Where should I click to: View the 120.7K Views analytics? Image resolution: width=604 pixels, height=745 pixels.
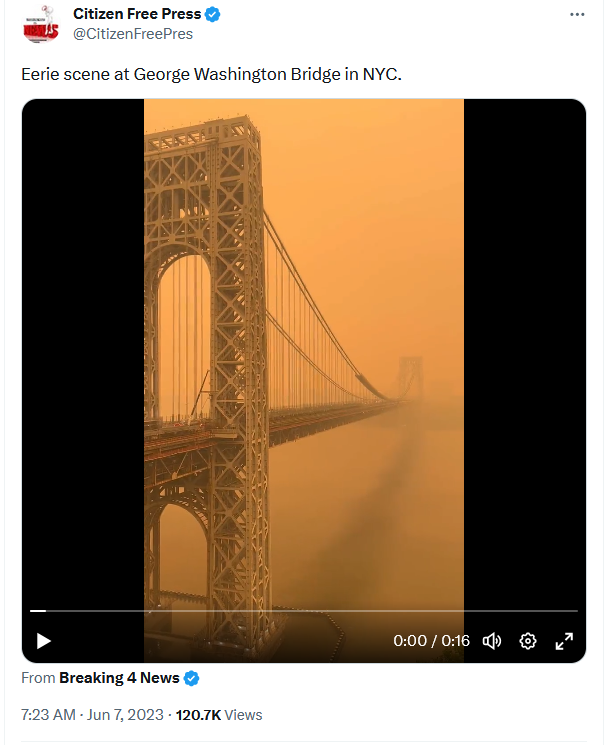coord(219,715)
